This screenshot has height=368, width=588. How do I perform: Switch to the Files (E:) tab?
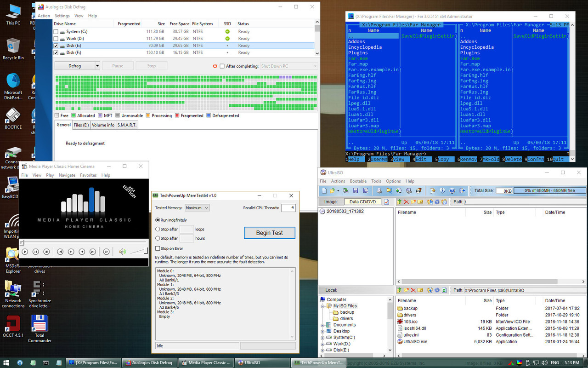(81, 125)
